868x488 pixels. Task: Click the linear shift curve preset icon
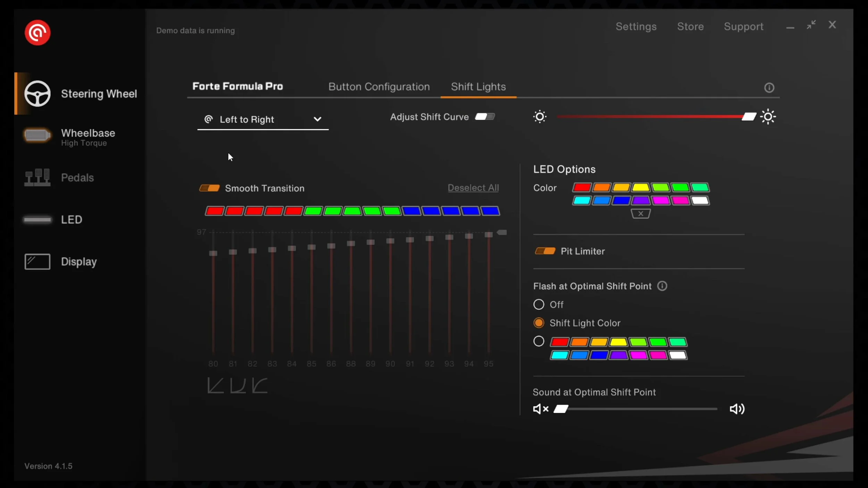pos(215,386)
